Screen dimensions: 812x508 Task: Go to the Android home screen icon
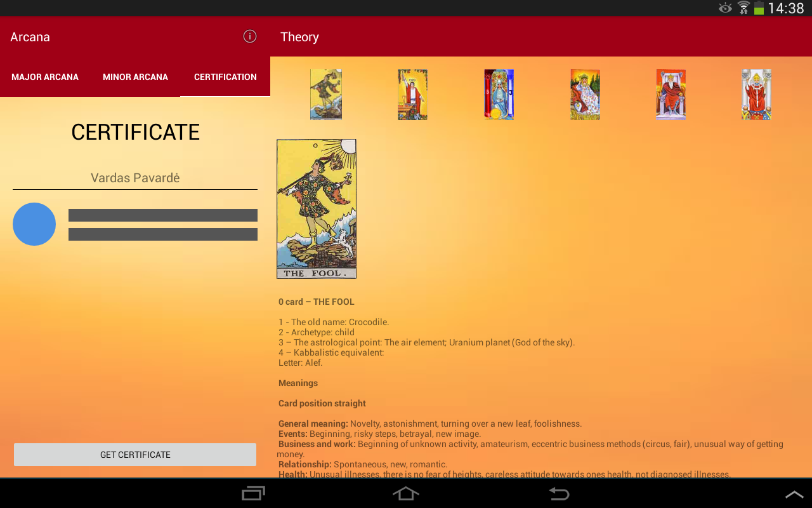point(406,493)
